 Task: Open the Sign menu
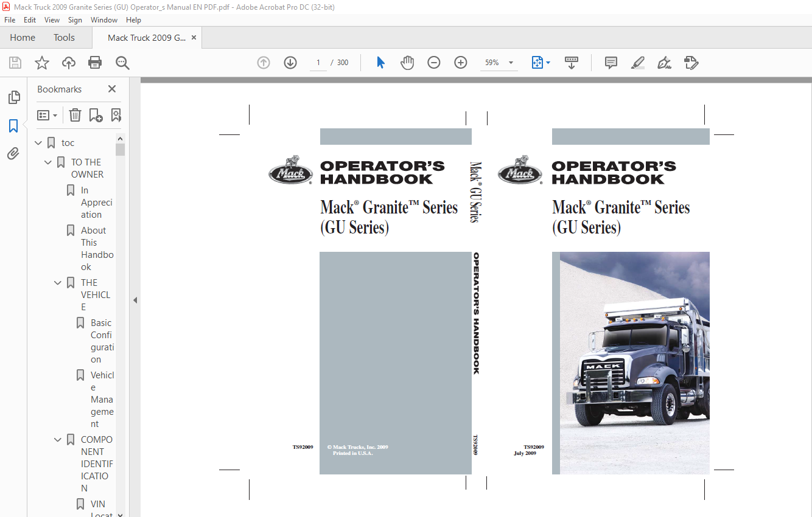[x=75, y=20]
